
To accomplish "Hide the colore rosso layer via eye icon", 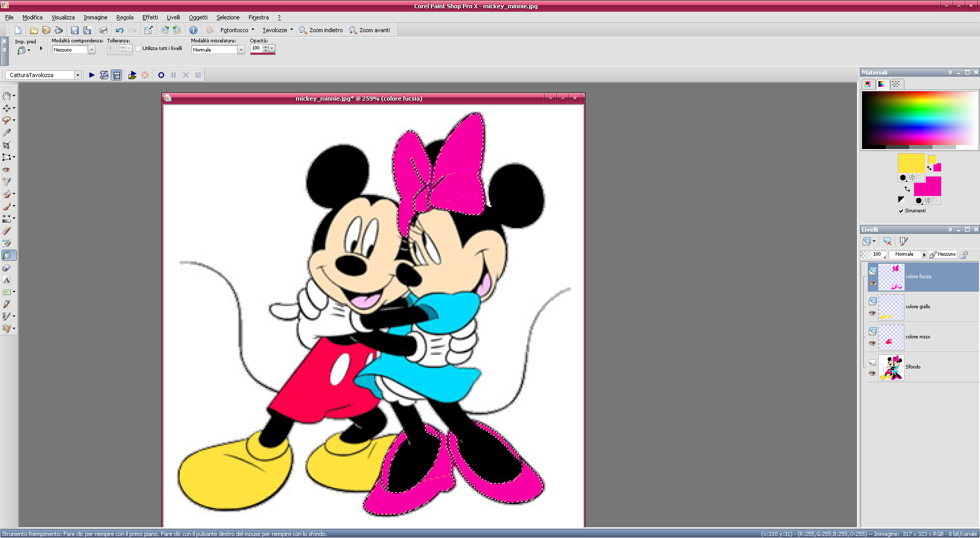I will click(873, 344).
